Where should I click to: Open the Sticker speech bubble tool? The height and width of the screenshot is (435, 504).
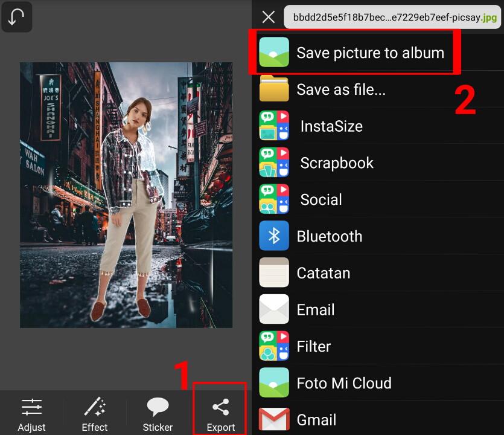click(x=158, y=407)
